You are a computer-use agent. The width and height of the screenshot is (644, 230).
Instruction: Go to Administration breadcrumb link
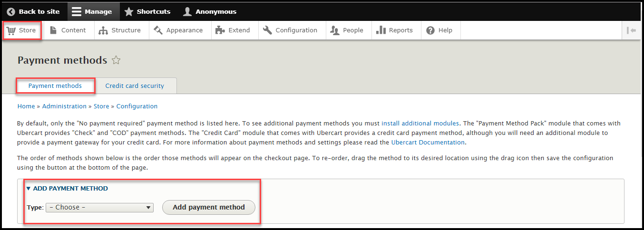click(64, 106)
